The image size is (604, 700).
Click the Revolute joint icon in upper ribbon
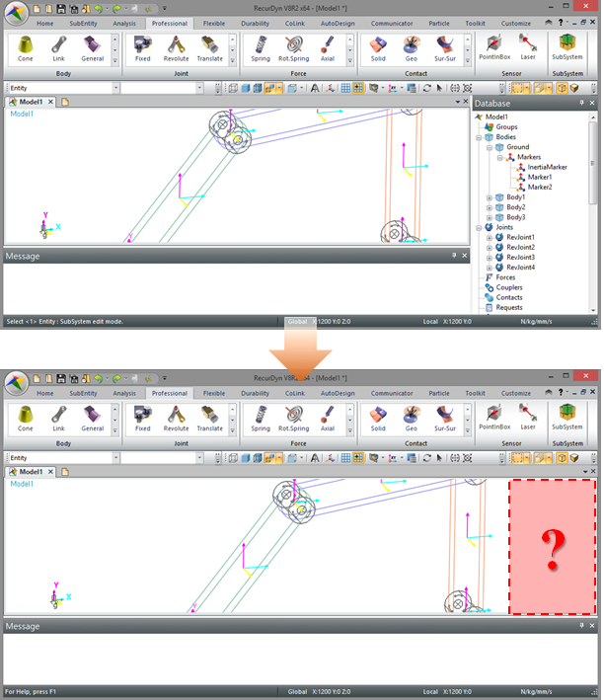(176, 48)
